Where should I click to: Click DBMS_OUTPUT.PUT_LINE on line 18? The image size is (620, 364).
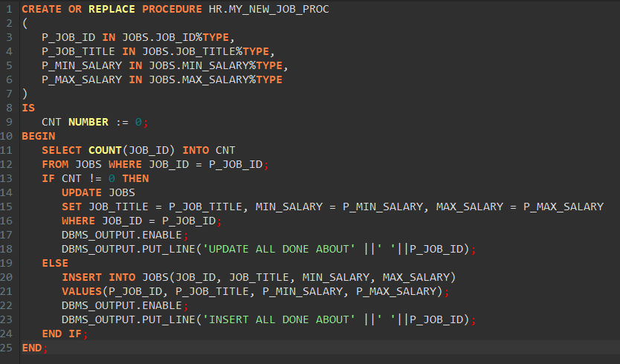pyautogui.click(x=128, y=250)
